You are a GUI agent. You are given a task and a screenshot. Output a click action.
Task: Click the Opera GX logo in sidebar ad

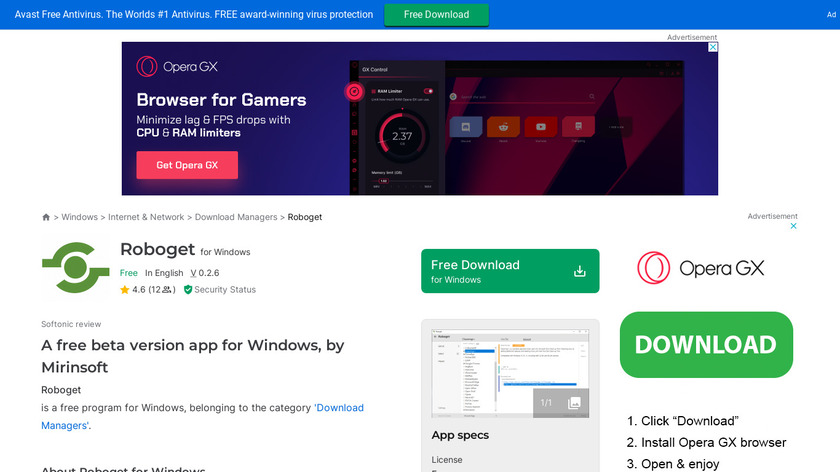[x=700, y=268]
